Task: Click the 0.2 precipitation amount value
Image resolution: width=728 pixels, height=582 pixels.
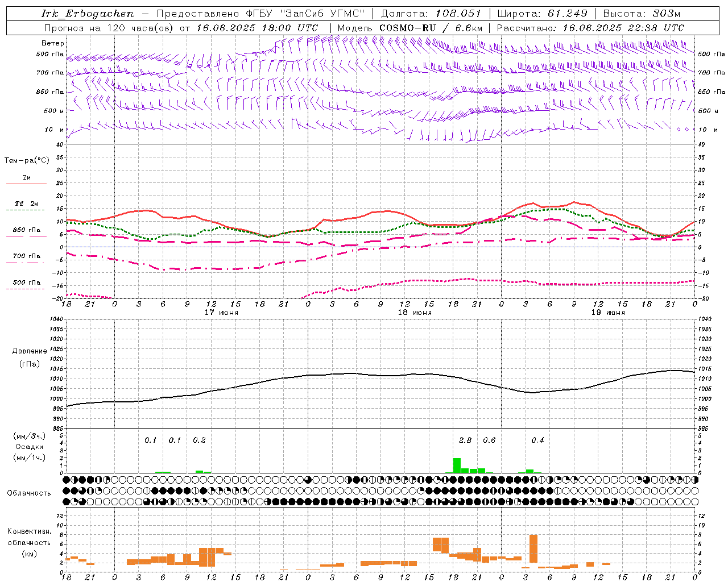Action: point(199,440)
